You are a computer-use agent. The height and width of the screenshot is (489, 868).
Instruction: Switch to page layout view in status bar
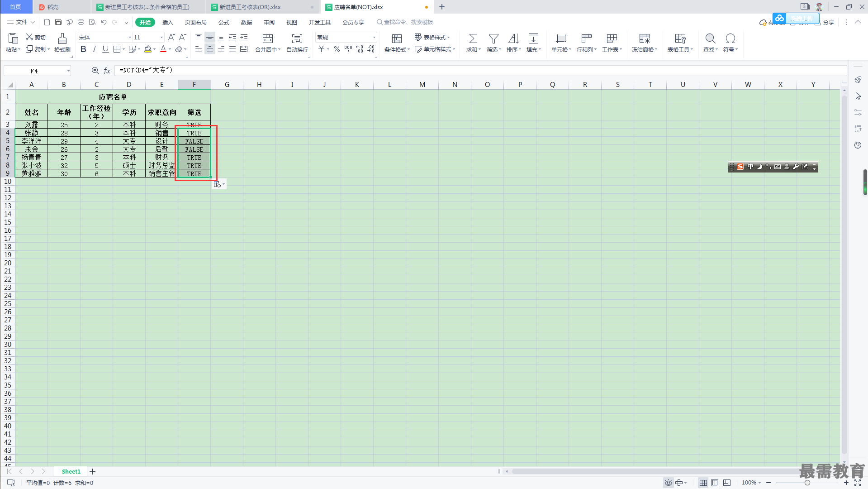click(715, 483)
